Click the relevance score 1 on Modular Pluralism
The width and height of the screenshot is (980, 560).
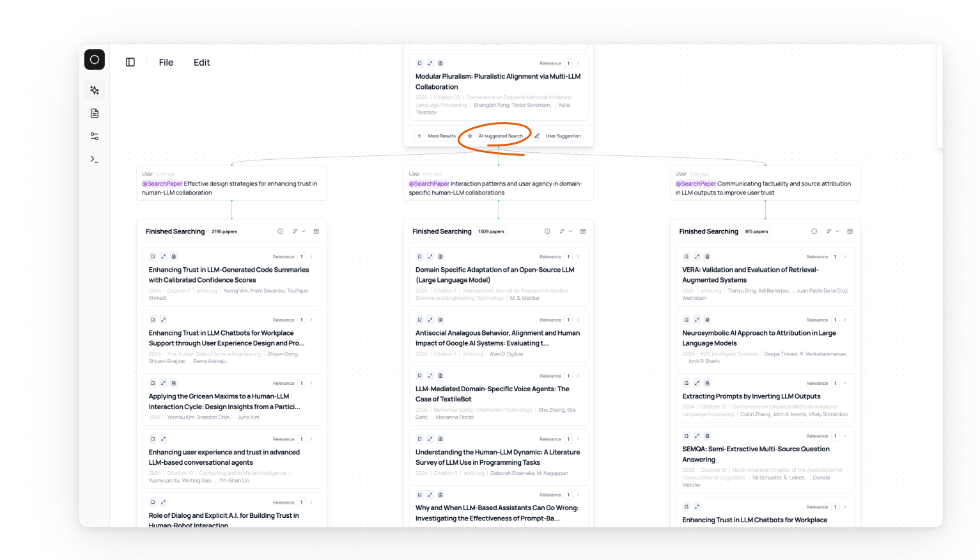568,63
